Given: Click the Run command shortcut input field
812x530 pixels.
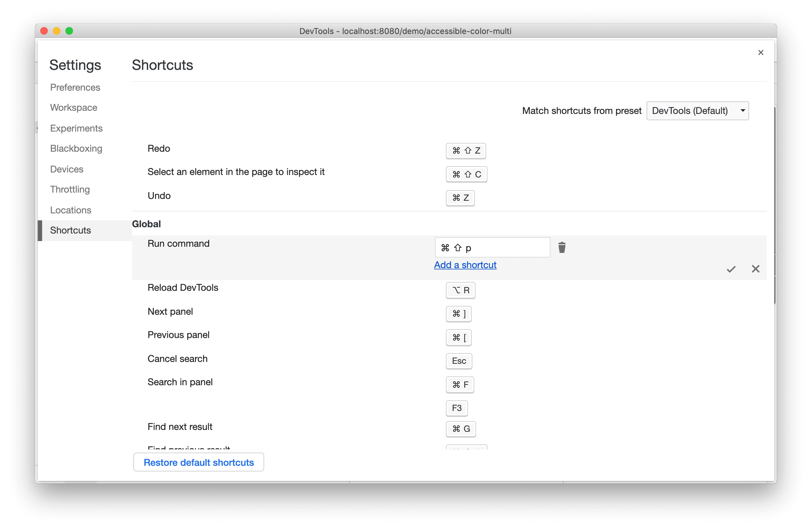Looking at the screenshot, I should click(x=492, y=247).
